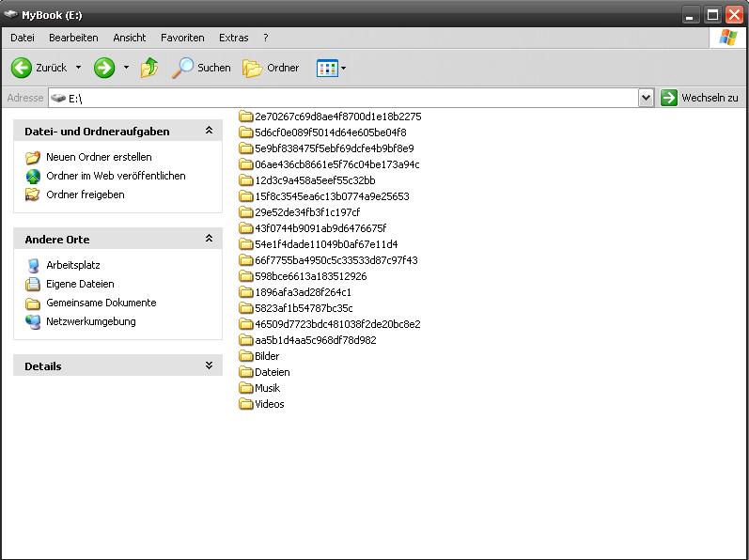Image resolution: width=749 pixels, height=560 pixels.
Task: Select folder name 54e1f4dade11049b0af67e11d4
Action: (x=326, y=244)
